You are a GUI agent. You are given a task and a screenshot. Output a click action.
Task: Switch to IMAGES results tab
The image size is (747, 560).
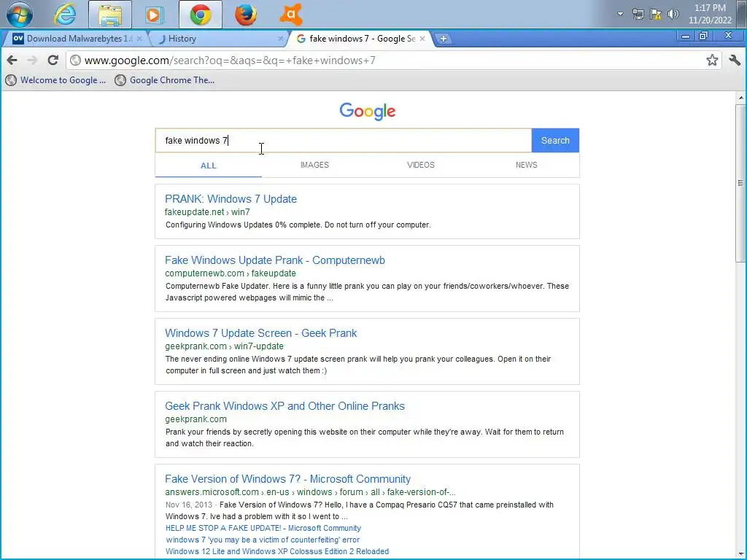[x=314, y=165]
